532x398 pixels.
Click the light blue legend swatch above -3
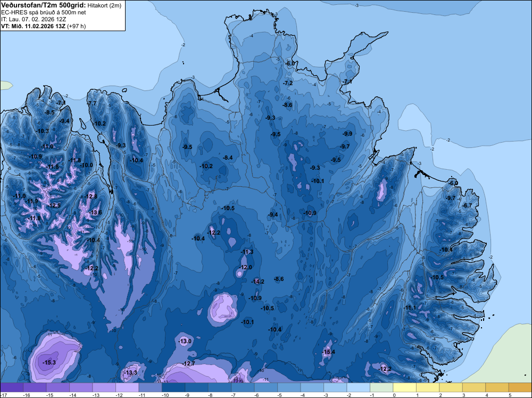click(335, 387)
